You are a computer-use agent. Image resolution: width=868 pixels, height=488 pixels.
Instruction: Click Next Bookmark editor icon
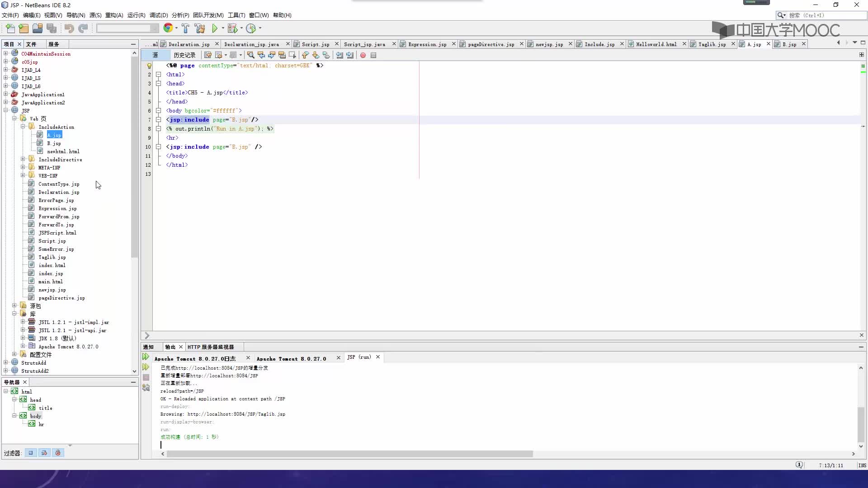tap(316, 55)
